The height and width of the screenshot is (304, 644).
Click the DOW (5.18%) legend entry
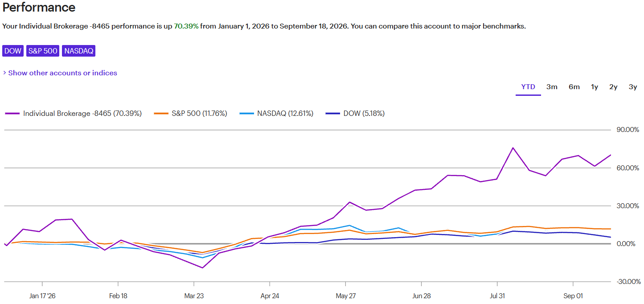pos(355,113)
